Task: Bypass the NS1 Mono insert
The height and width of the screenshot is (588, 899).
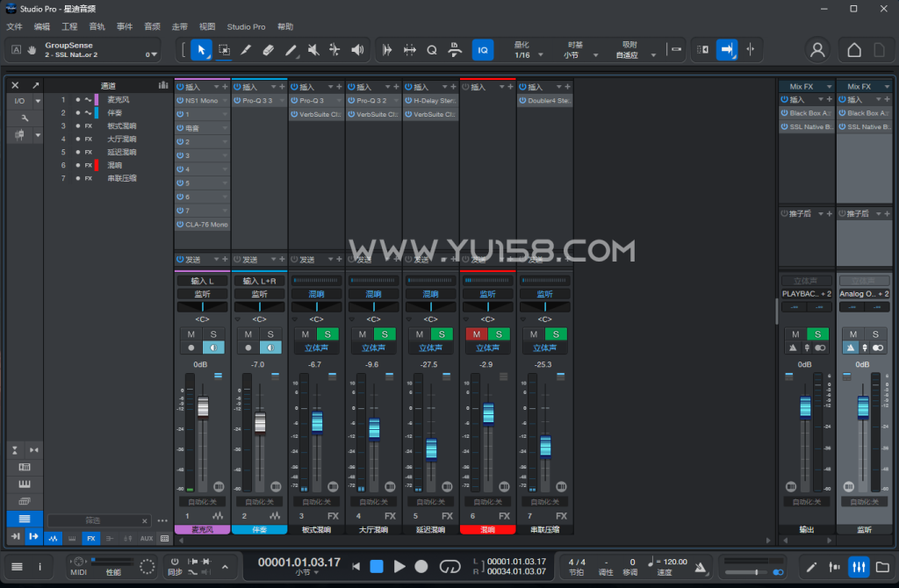Action: 180,100
